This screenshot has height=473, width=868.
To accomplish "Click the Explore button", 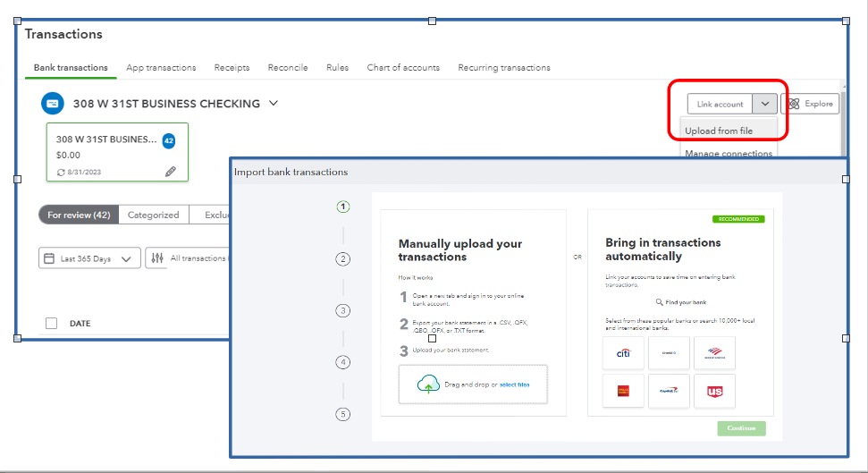I will [x=811, y=104].
